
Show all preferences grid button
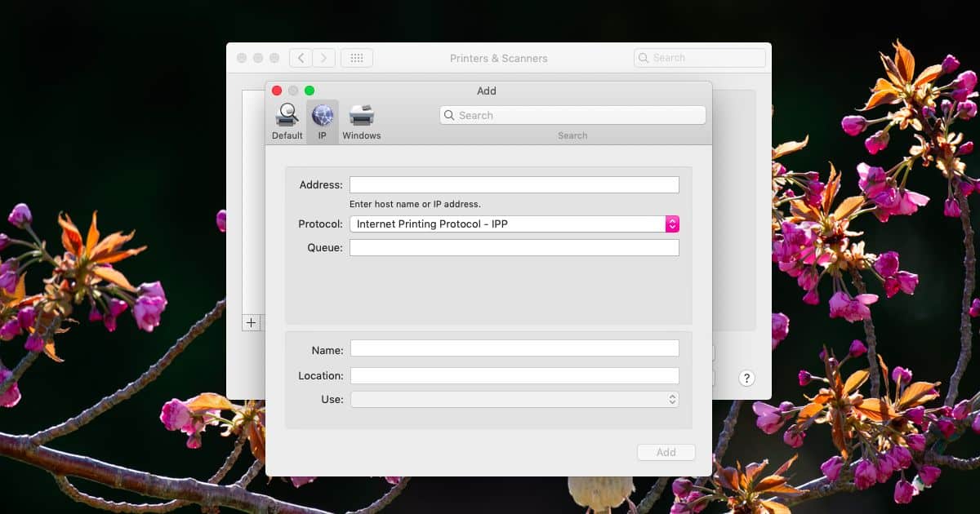pos(357,58)
